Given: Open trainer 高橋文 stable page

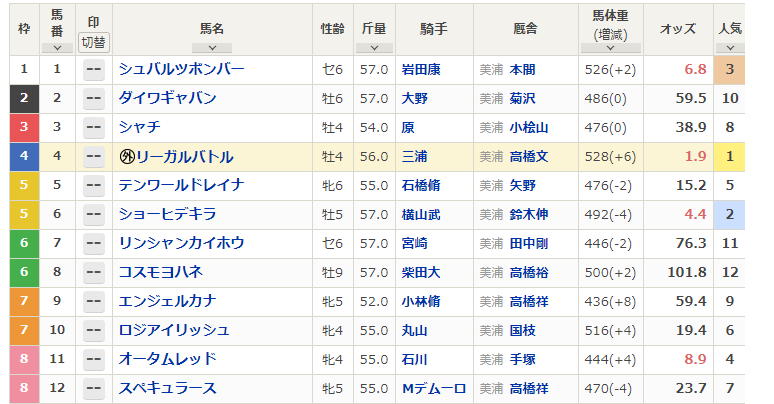Looking at the screenshot, I should (529, 157).
